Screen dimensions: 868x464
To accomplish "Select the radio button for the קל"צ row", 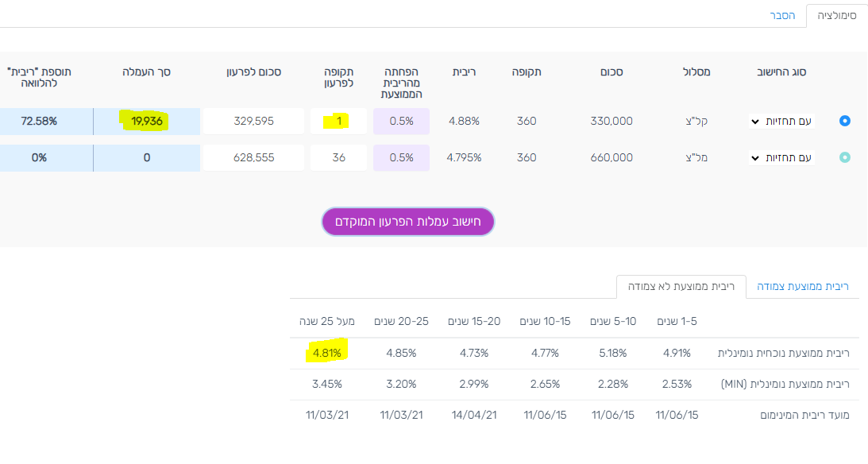I will (x=845, y=121).
